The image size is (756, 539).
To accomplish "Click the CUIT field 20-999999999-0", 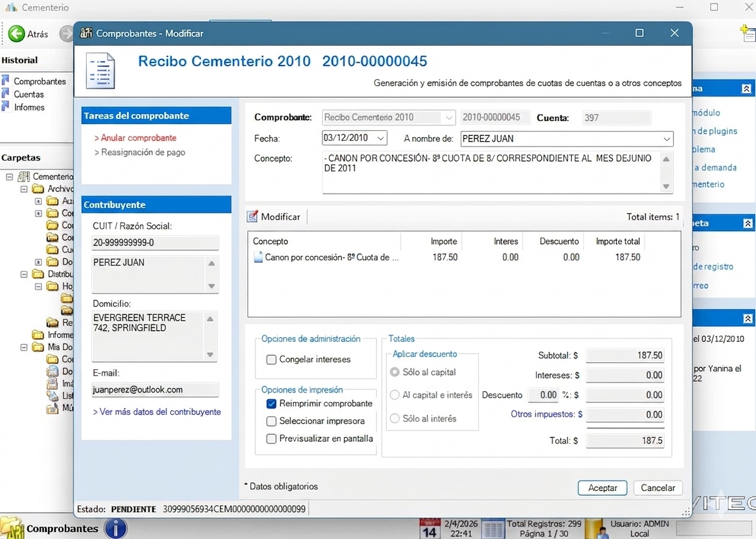I will coord(155,243).
